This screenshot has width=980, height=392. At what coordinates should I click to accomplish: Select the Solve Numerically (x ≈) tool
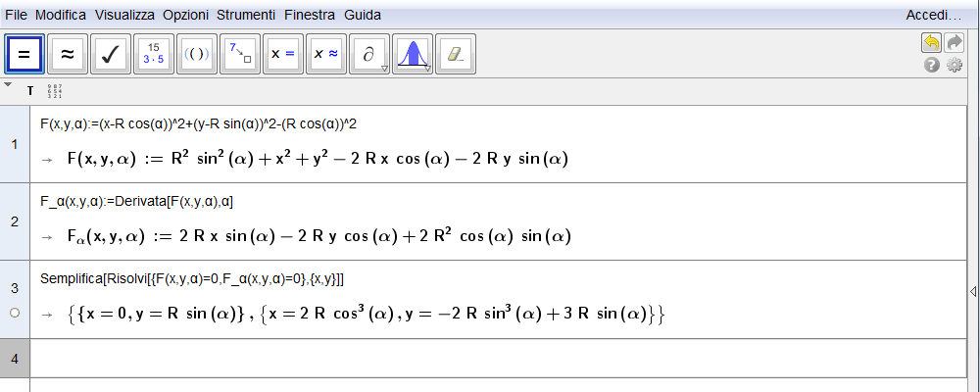[326, 54]
